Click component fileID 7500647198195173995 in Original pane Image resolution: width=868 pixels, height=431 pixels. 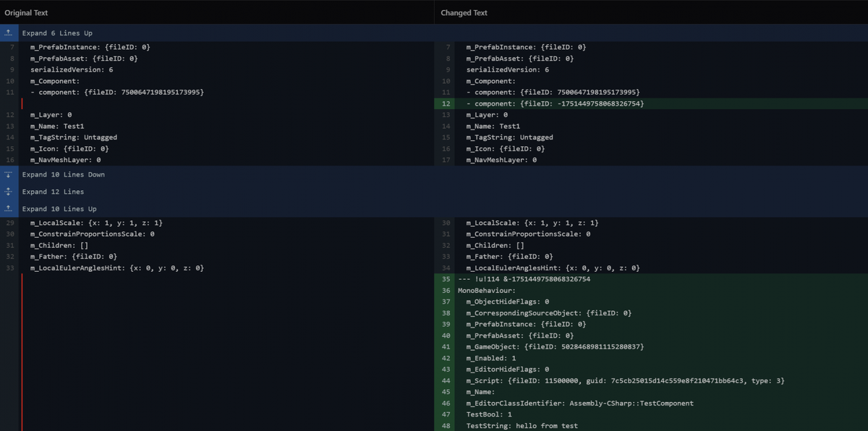[x=117, y=92]
